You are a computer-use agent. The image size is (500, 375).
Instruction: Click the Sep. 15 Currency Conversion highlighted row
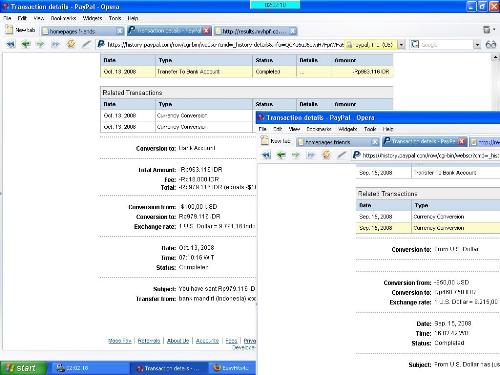pos(428,228)
